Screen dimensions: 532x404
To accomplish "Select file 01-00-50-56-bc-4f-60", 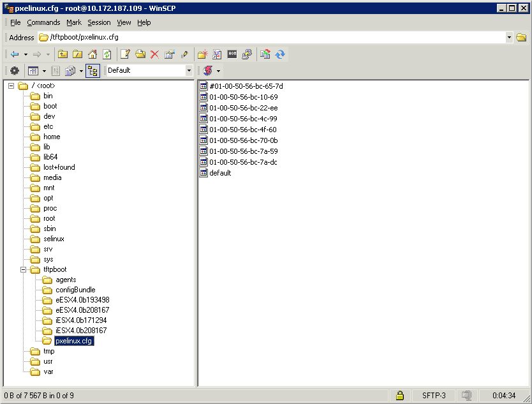I will [242, 130].
